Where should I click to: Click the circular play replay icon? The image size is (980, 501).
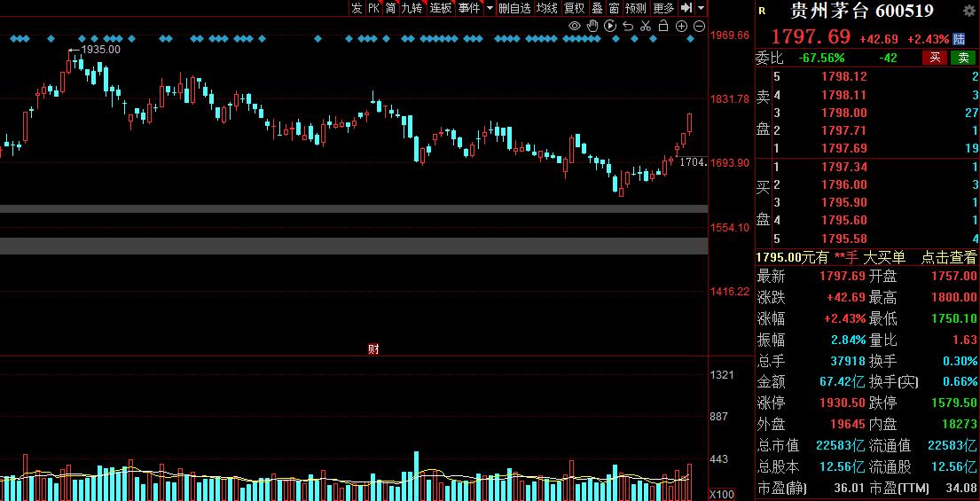coord(611,26)
